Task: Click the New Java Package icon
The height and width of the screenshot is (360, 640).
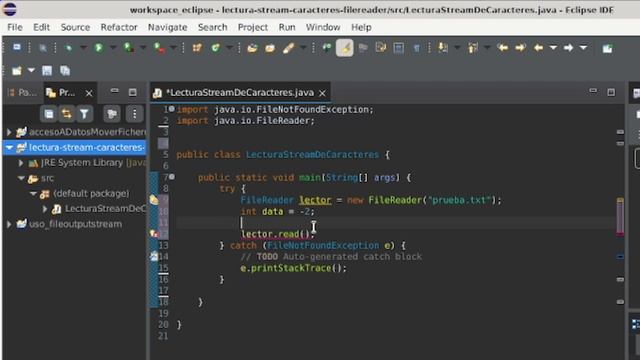Action: click(x=197, y=48)
